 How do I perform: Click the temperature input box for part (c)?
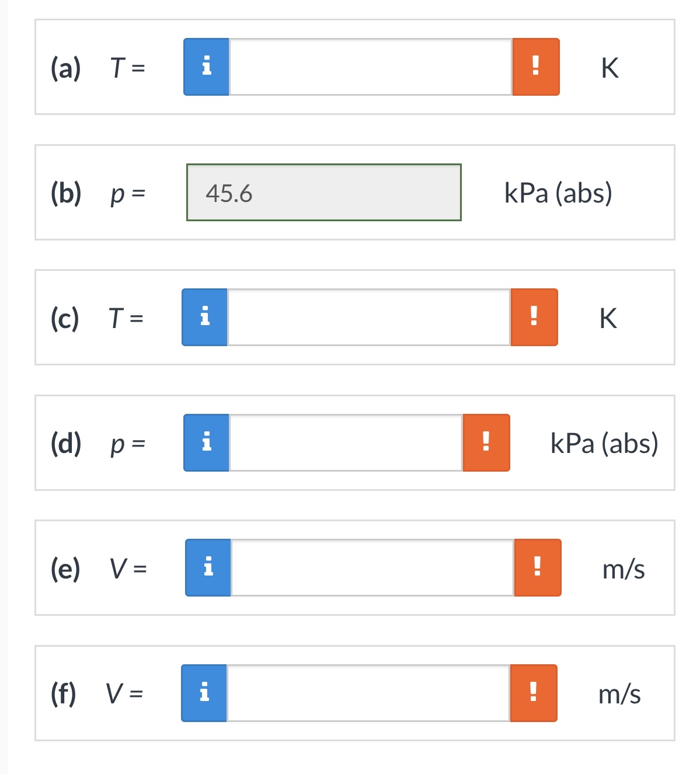370,318
